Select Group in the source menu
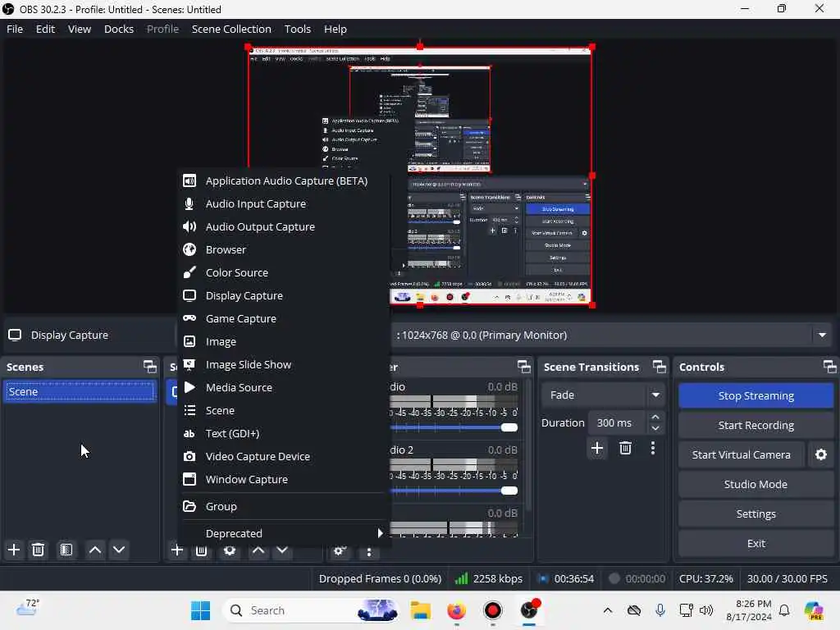This screenshot has width=840, height=630. (x=284, y=506)
